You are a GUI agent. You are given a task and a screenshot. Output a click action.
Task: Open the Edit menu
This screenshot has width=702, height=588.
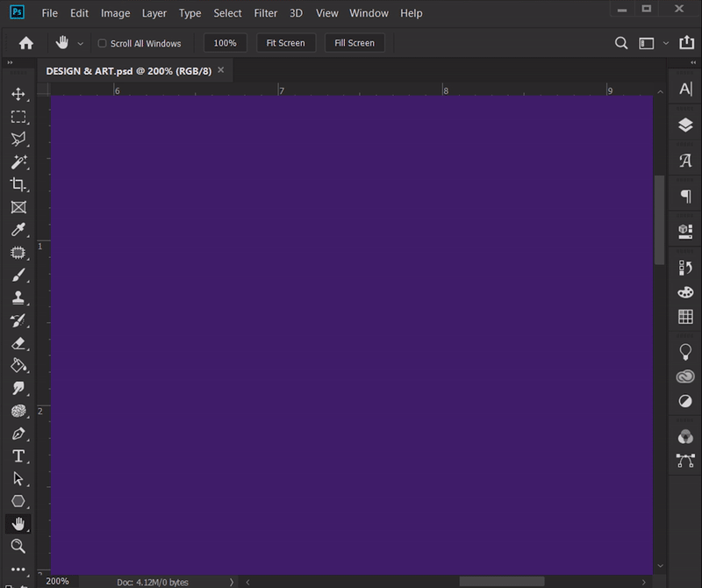coord(79,13)
